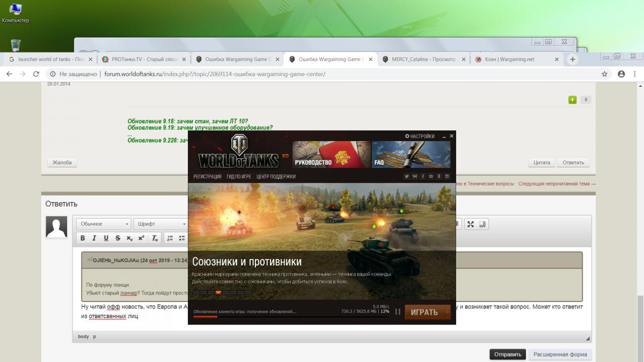This screenshot has height=362, width=644.
Task: Reload the browser page
Action: tap(36, 74)
